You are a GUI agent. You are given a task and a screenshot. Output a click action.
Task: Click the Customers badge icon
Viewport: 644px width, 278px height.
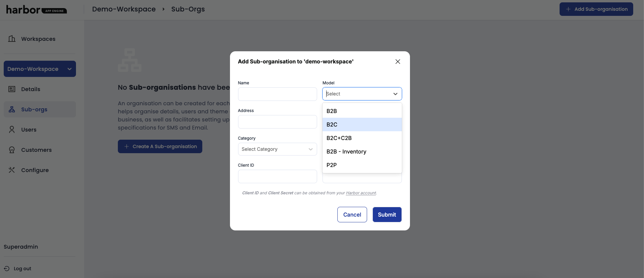click(12, 150)
